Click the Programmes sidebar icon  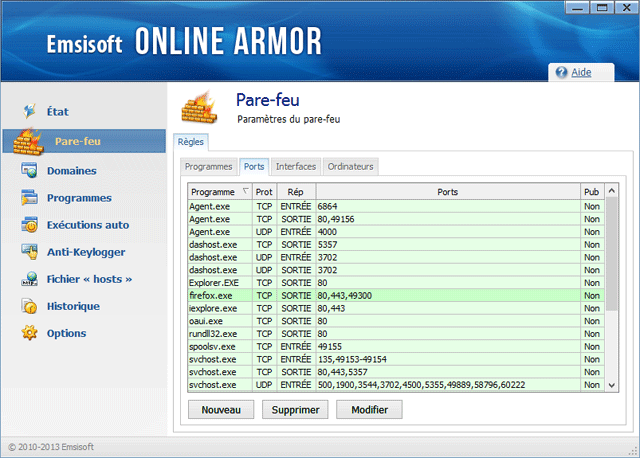[x=29, y=198]
